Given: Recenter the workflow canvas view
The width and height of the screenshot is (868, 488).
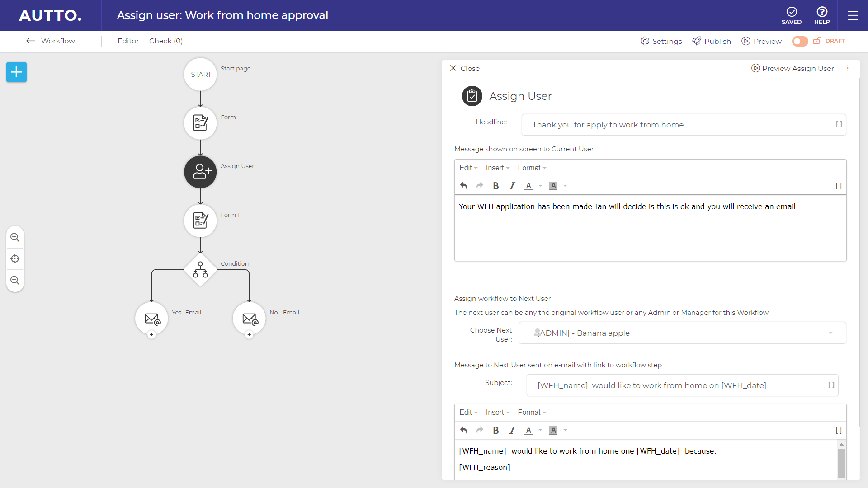Looking at the screenshot, I should coord(15,259).
